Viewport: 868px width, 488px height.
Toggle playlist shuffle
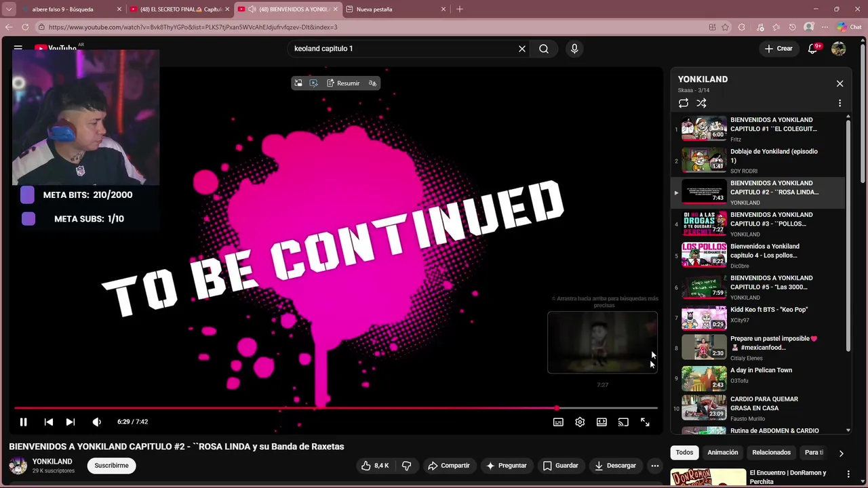[x=701, y=103]
